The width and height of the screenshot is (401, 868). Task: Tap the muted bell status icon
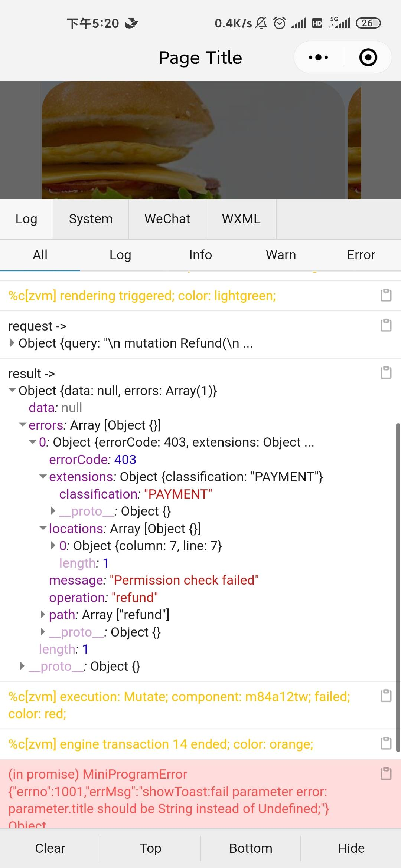point(261,23)
